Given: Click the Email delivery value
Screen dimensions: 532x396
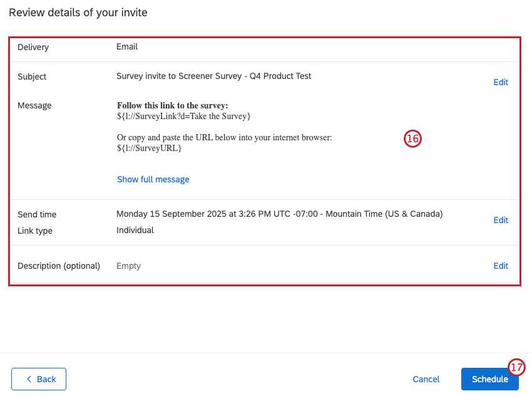Looking at the screenshot, I should pos(127,46).
